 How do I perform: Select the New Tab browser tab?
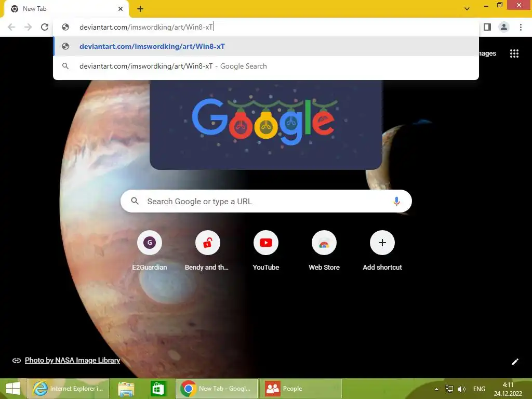(66, 9)
